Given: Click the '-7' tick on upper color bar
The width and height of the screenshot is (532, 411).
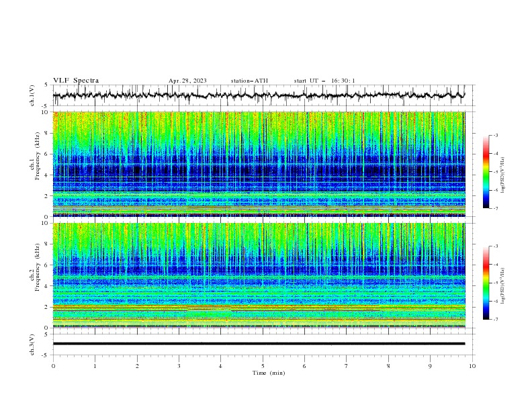Looking at the screenshot, I should pos(495,208).
